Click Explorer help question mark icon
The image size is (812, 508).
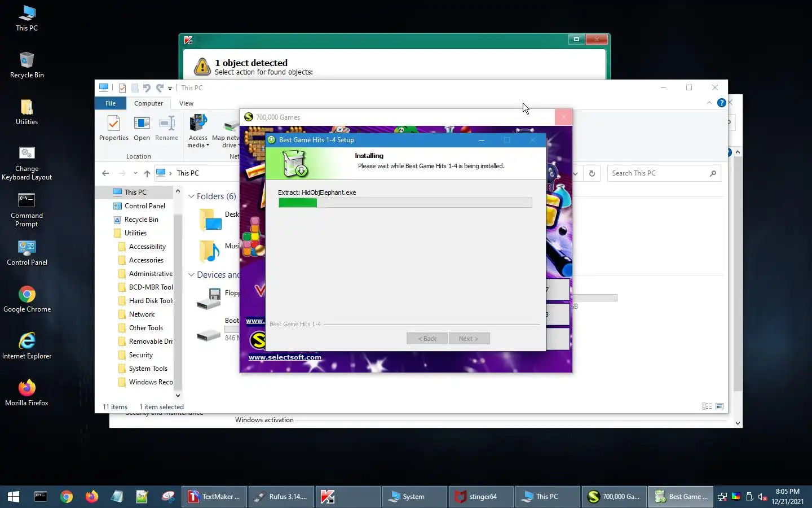click(x=721, y=103)
